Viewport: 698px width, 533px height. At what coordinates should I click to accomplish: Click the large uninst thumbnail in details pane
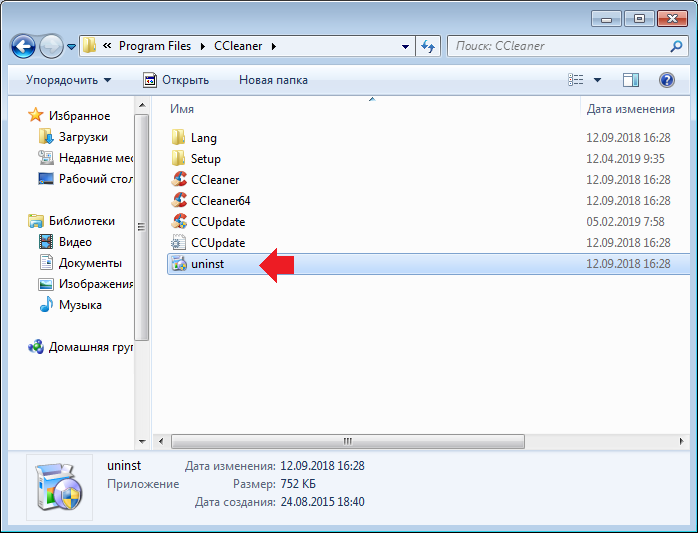pyautogui.click(x=59, y=487)
